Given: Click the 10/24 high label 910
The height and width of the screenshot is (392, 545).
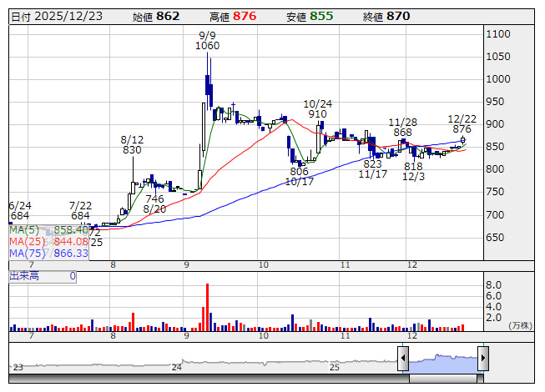Looking at the screenshot, I should tap(317, 114).
